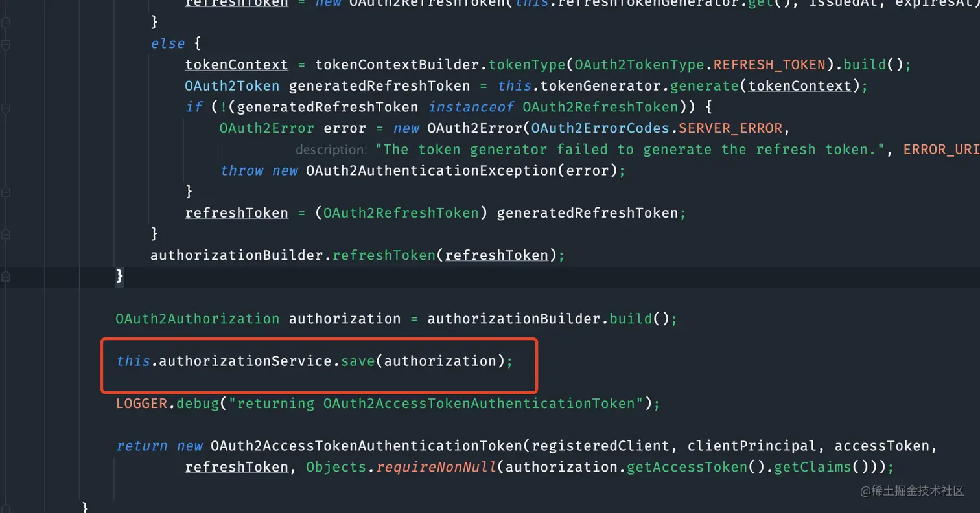Click the Objects class reference

pyautogui.click(x=336, y=467)
